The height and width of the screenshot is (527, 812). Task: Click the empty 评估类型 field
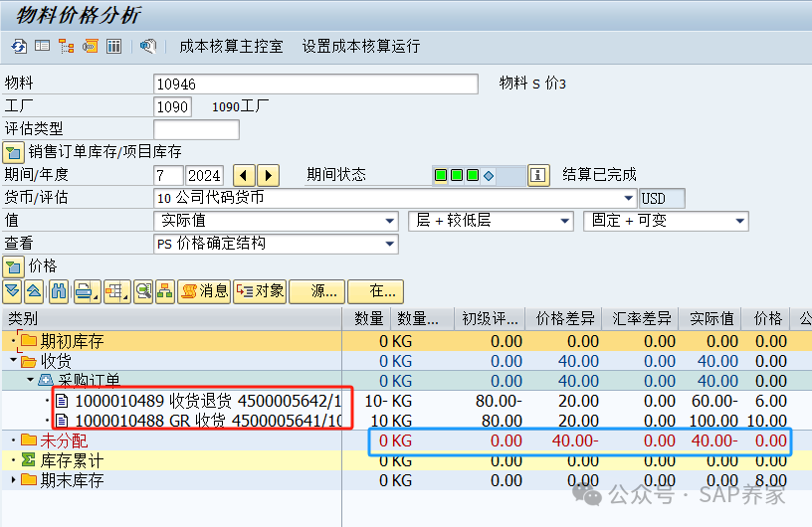[x=196, y=129]
